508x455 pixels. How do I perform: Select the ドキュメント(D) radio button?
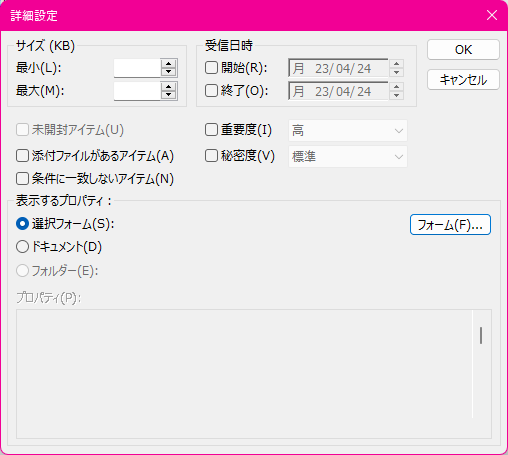[x=22, y=247]
